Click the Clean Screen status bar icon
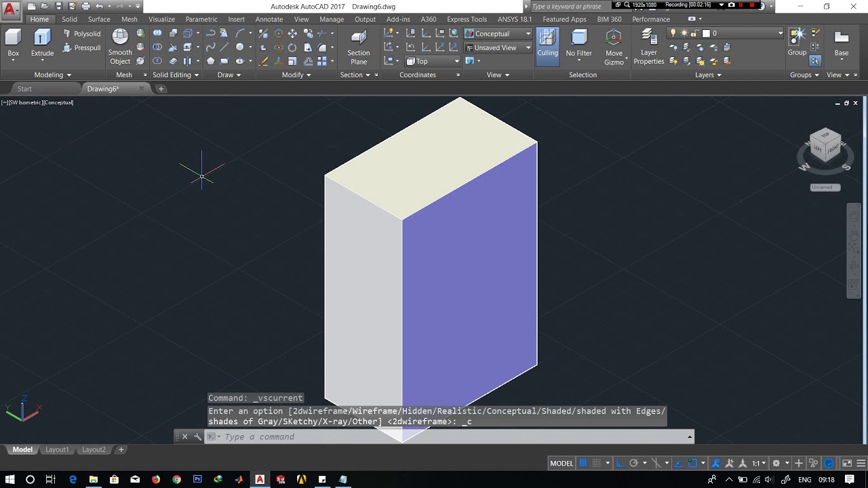The image size is (868, 488). [x=846, y=463]
